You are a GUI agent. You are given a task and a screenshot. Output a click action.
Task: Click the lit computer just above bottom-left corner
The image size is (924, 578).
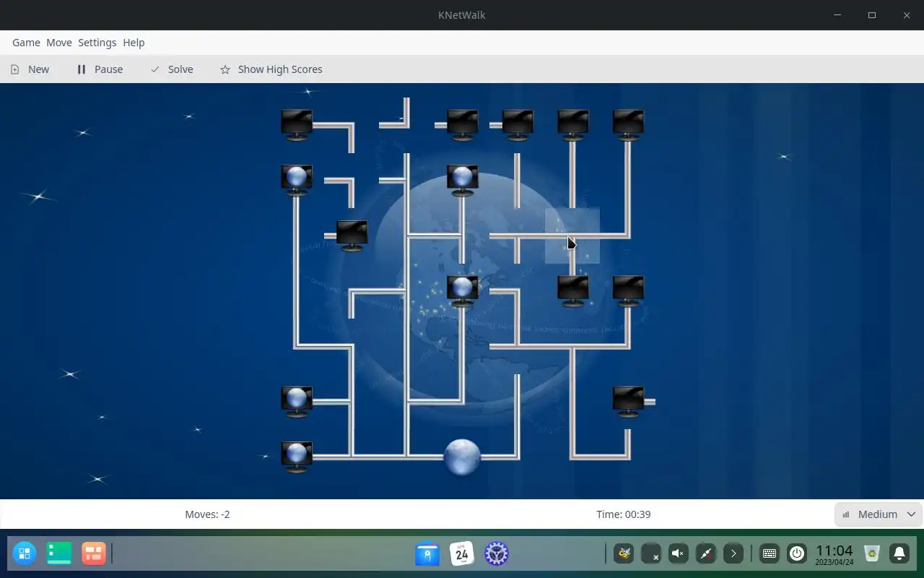click(x=297, y=402)
